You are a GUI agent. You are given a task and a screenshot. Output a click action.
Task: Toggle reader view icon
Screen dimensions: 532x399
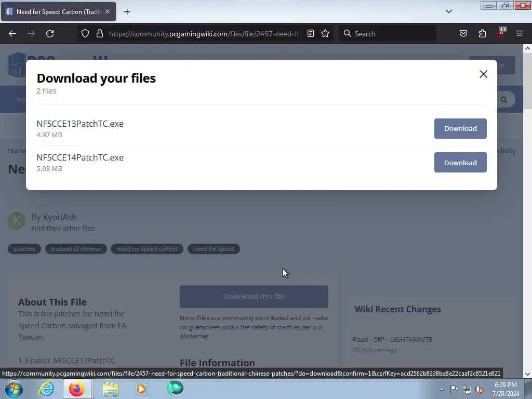point(311,33)
